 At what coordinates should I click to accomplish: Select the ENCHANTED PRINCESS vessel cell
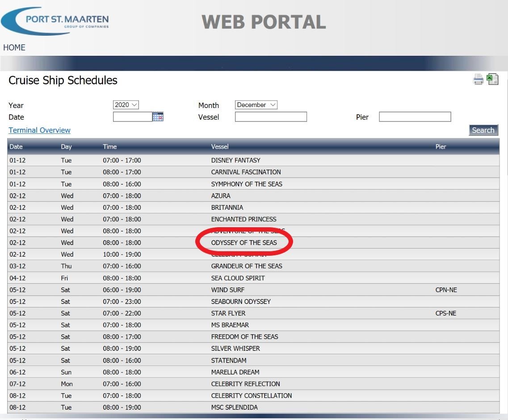coord(244,219)
